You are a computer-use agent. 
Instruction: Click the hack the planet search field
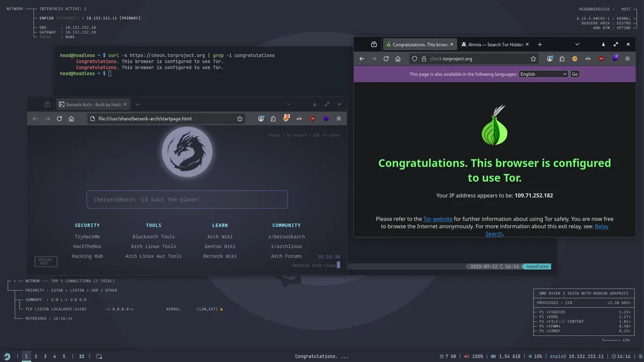pos(187,199)
